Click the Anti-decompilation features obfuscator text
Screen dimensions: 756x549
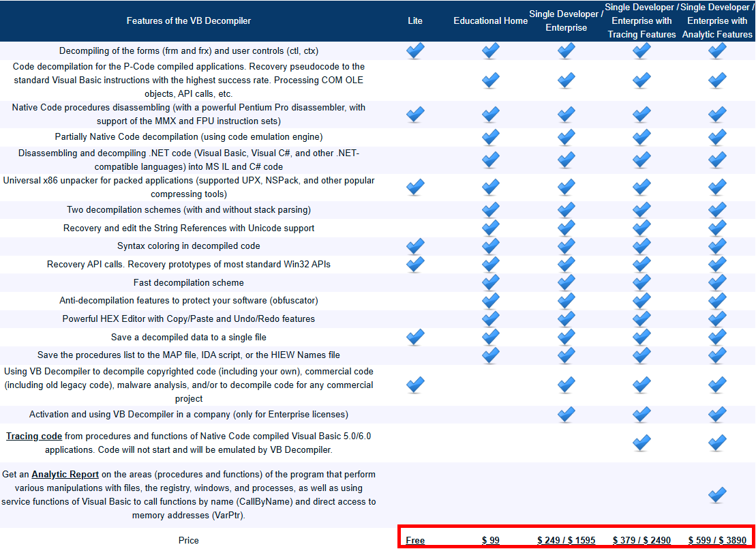[x=189, y=301]
